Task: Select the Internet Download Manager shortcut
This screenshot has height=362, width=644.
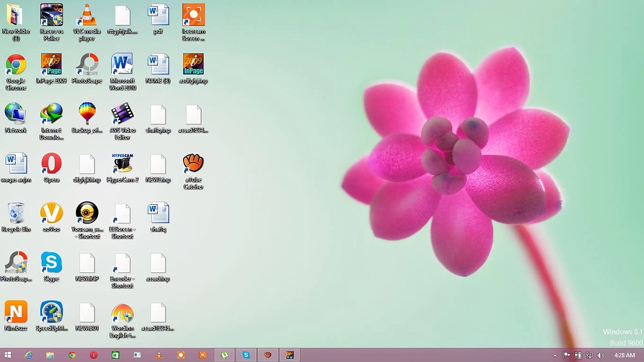Action: point(51,122)
